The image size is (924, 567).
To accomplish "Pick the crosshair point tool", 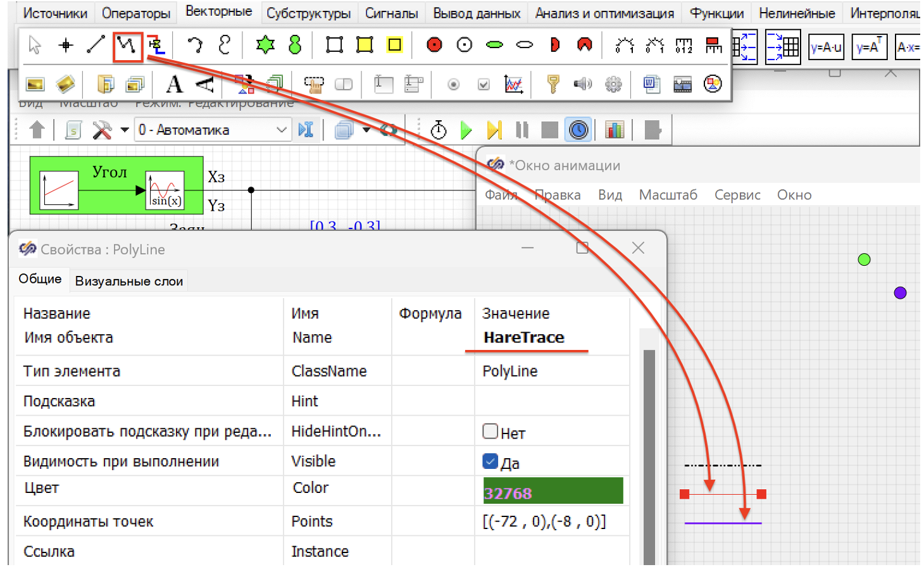I will (x=66, y=45).
